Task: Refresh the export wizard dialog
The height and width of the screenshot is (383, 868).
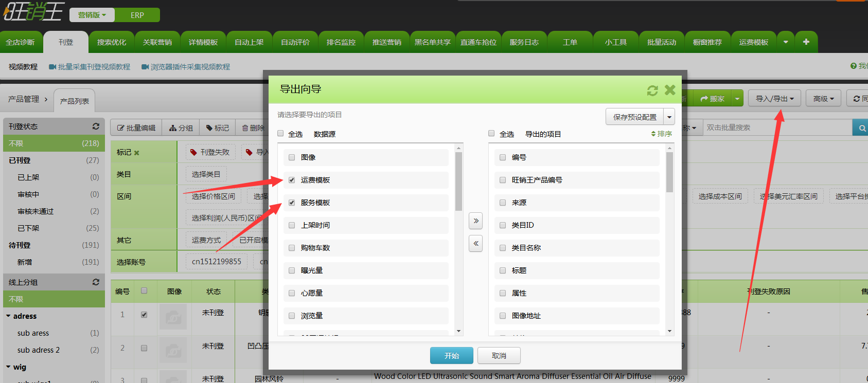Action: [x=652, y=90]
